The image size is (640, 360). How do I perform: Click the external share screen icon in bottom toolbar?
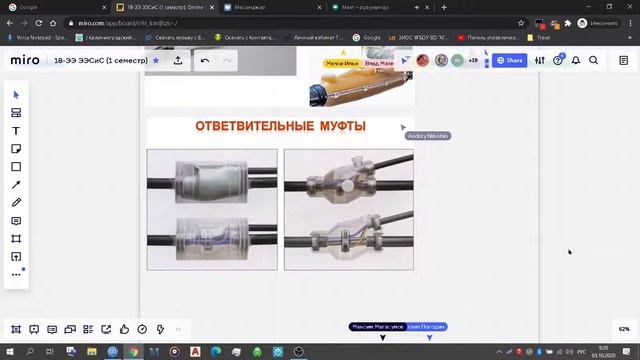tap(106, 329)
